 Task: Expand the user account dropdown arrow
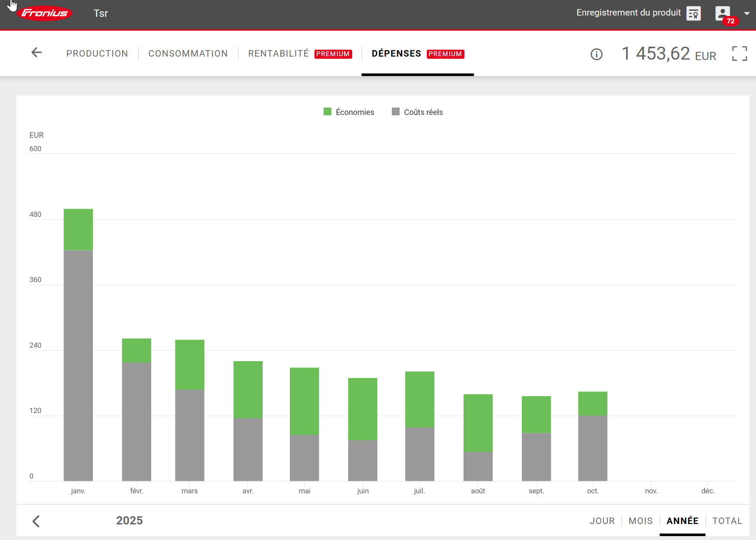click(747, 13)
